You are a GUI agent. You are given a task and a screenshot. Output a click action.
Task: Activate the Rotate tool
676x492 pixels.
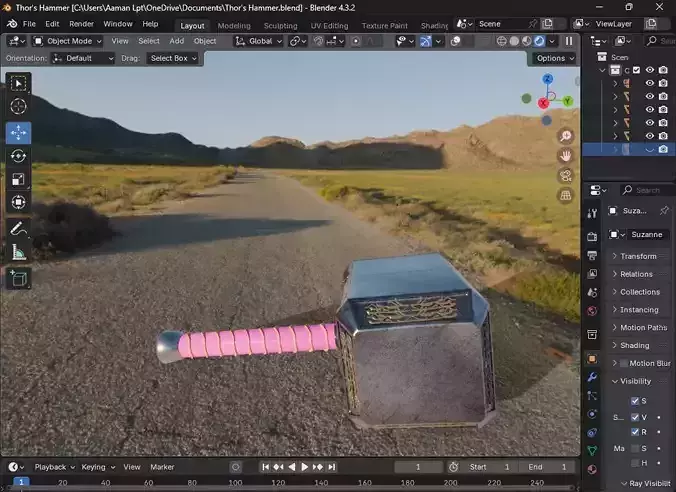click(18, 156)
